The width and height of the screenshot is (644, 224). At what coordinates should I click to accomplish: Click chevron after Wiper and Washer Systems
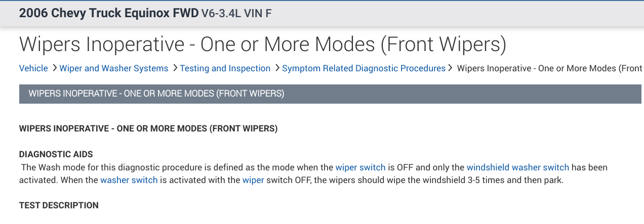click(175, 68)
